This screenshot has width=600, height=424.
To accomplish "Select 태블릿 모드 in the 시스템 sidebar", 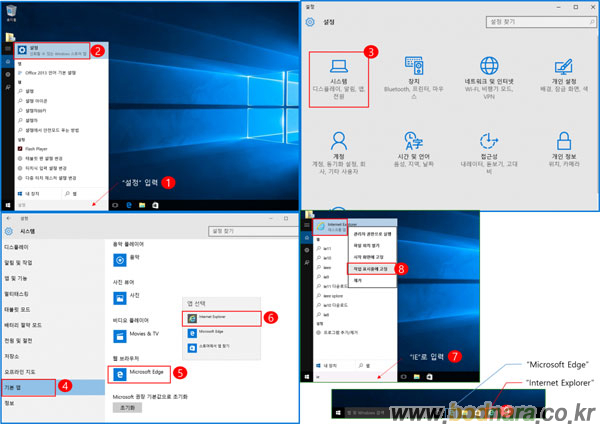I will point(17,309).
